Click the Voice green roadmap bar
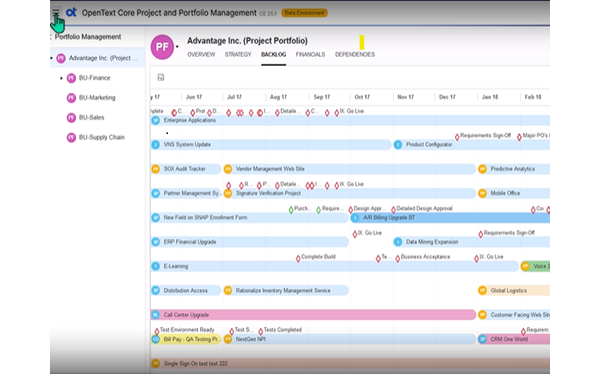This screenshot has width=600, height=374. 535,266
